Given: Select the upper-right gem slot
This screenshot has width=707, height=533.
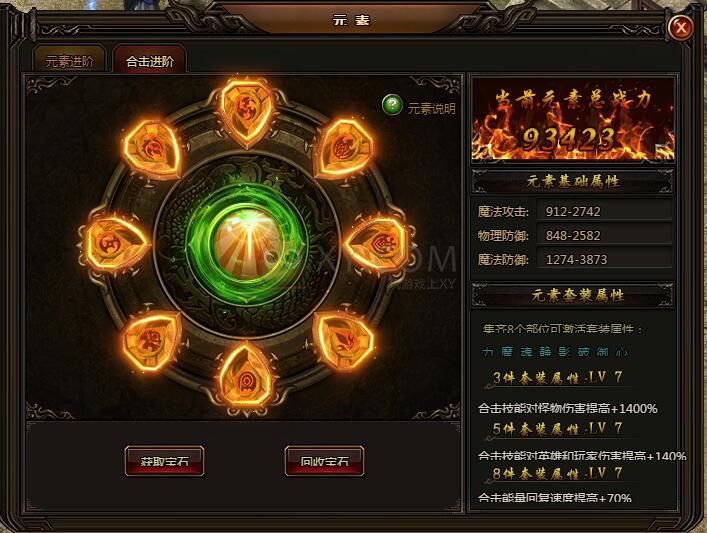Looking at the screenshot, I should pyautogui.click(x=344, y=149).
